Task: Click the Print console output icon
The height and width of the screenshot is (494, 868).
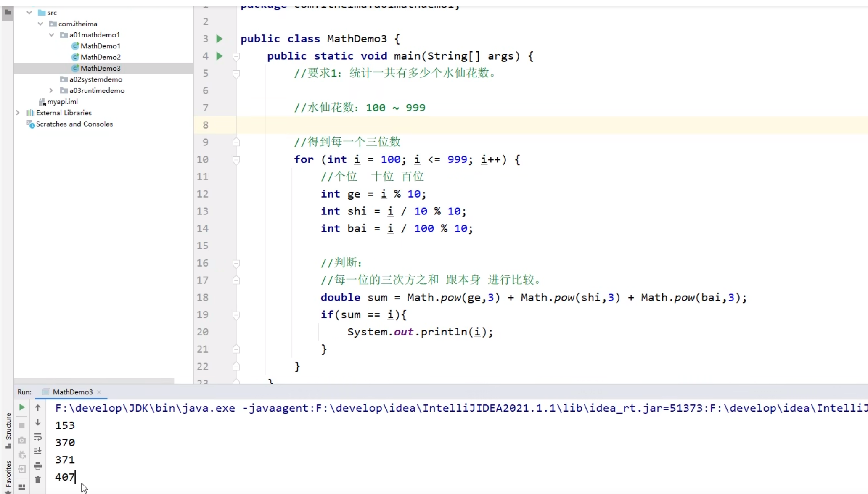Action: pos(38,465)
